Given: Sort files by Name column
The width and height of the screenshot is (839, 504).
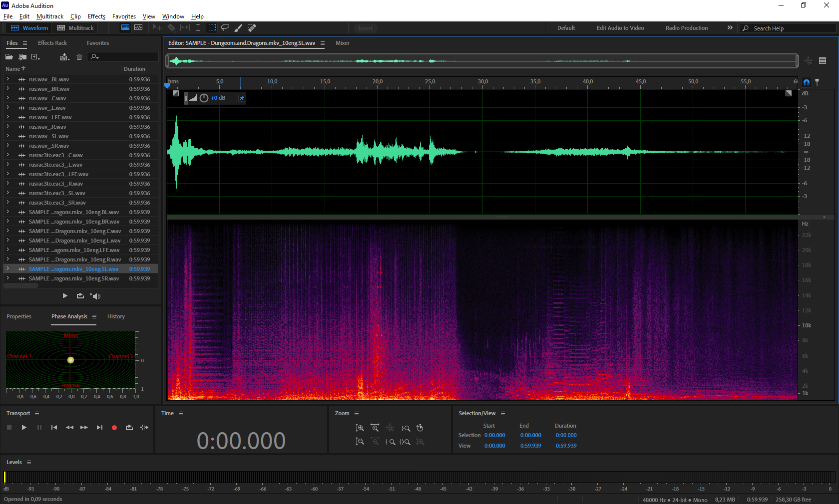Looking at the screenshot, I should (x=15, y=69).
